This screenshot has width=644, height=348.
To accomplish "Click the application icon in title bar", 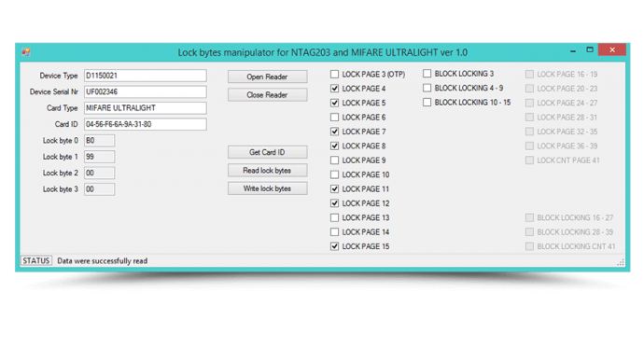I will [x=26, y=52].
